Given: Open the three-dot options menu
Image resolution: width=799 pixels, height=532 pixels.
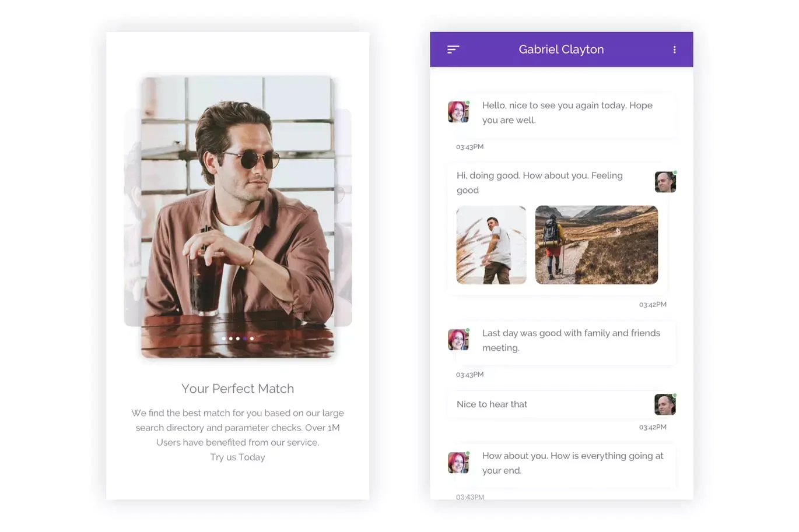Looking at the screenshot, I should 674,50.
